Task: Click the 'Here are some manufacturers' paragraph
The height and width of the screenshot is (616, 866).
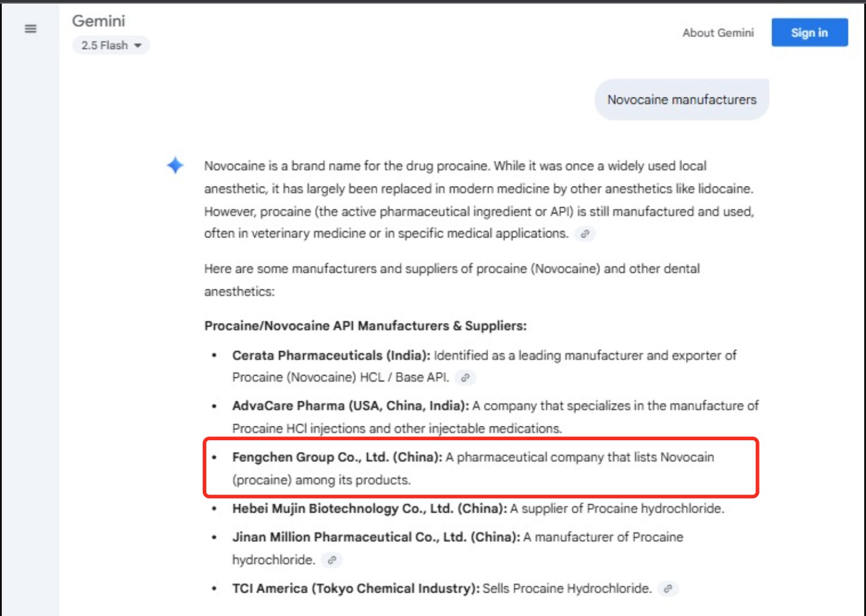Action: (x=452, y=269)
